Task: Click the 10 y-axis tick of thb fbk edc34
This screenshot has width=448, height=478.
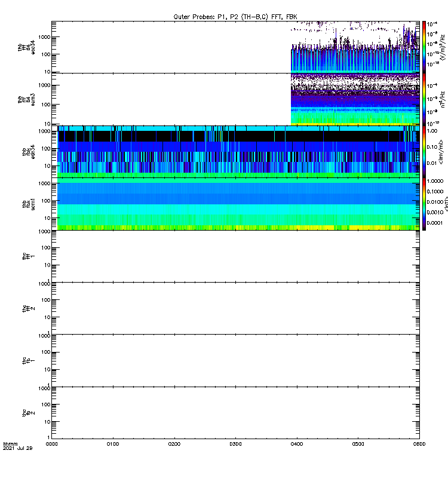Action: pos(47,166)
